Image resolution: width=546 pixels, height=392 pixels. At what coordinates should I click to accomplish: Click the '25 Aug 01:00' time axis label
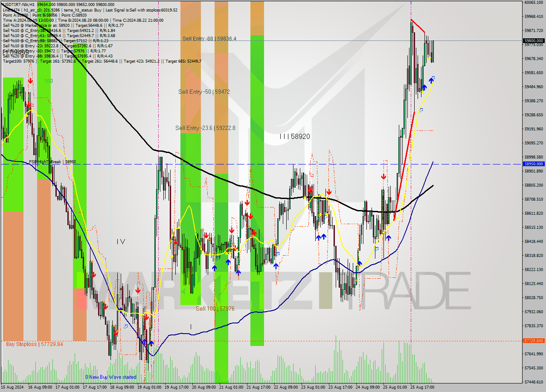coord(395,388)
